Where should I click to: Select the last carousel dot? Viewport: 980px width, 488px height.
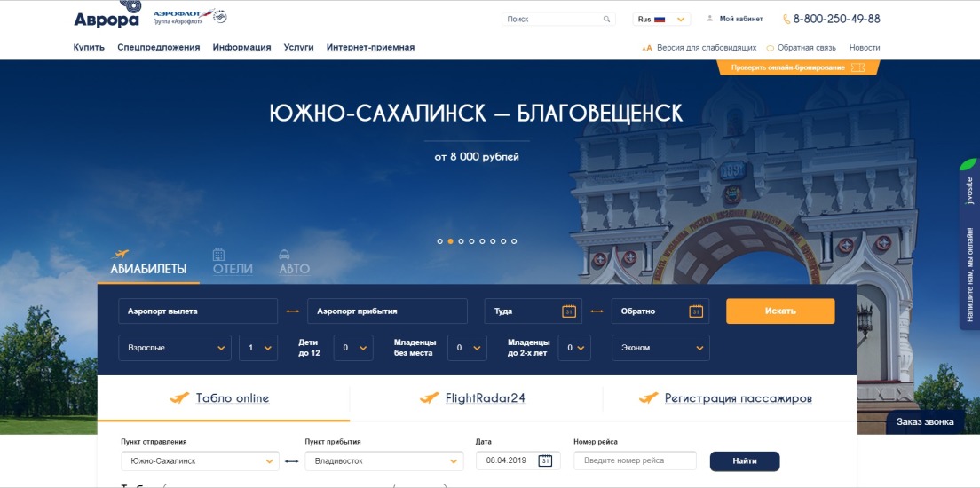tap(514, 241)
